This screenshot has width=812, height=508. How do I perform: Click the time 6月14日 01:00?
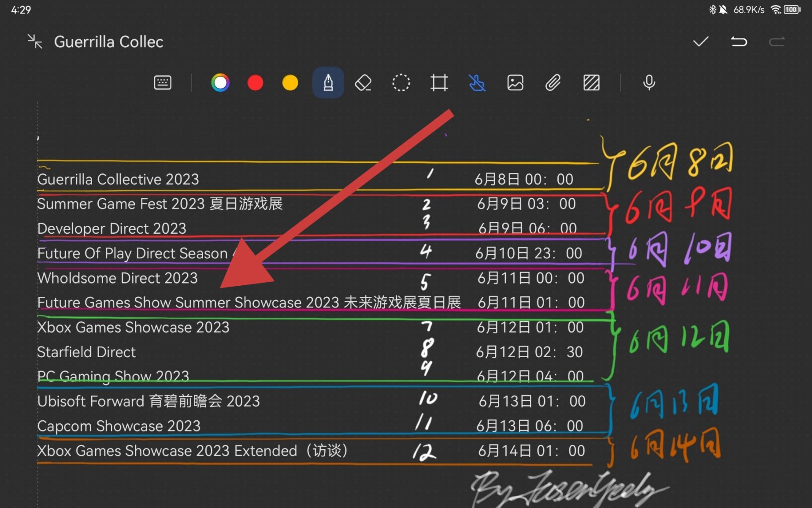[x=532, y=451]
